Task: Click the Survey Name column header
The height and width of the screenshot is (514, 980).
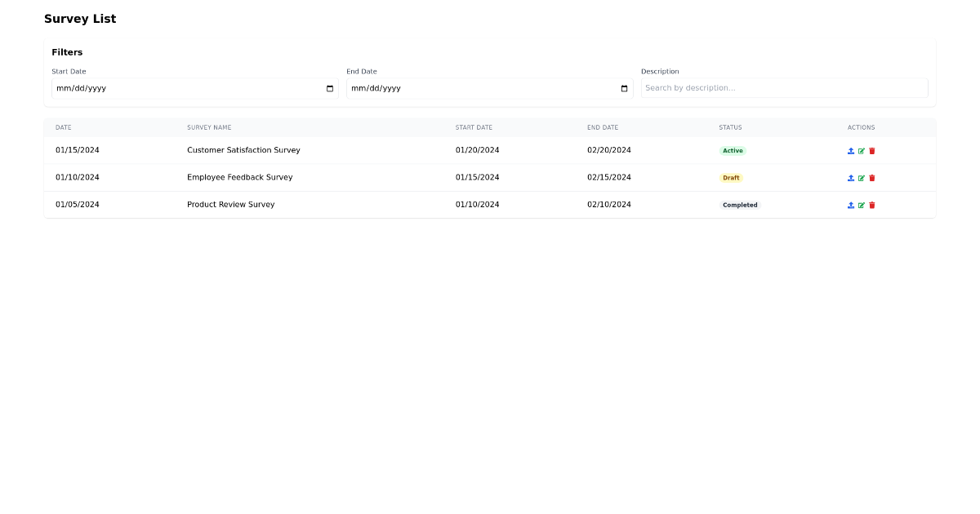Action: point(209,128)
